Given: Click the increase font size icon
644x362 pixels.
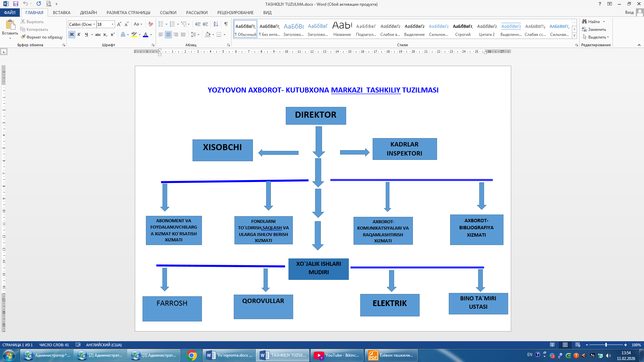Looking at the screenshot, I should click(x=119, y=24).
